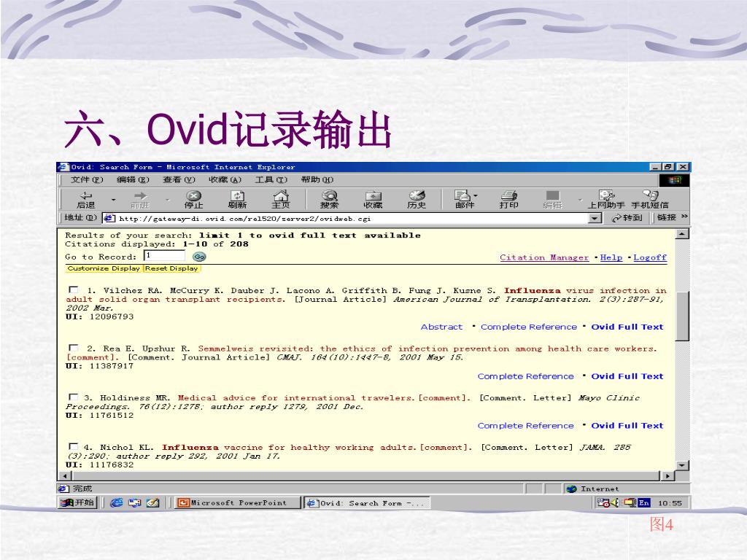The width and height of the screenshot is (747, 560).
Task: Open Complete Reference for record 1
Action: point(529,327)
